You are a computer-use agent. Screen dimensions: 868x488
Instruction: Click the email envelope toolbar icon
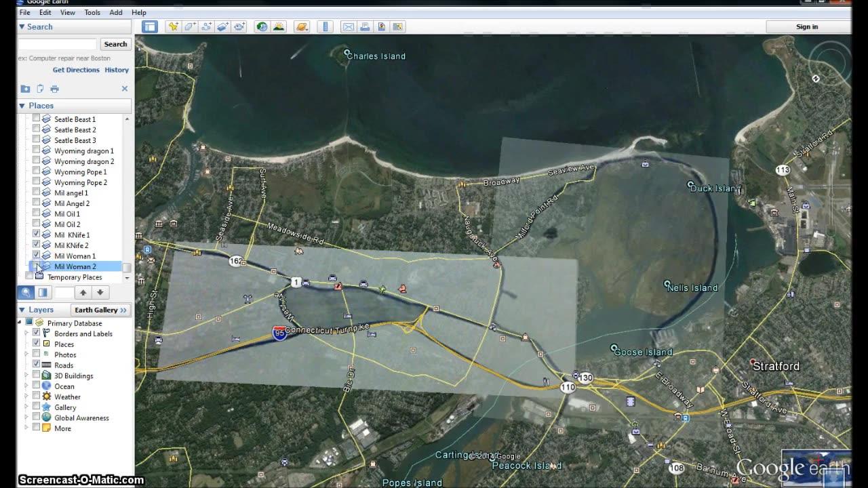(x=348, y=27)
